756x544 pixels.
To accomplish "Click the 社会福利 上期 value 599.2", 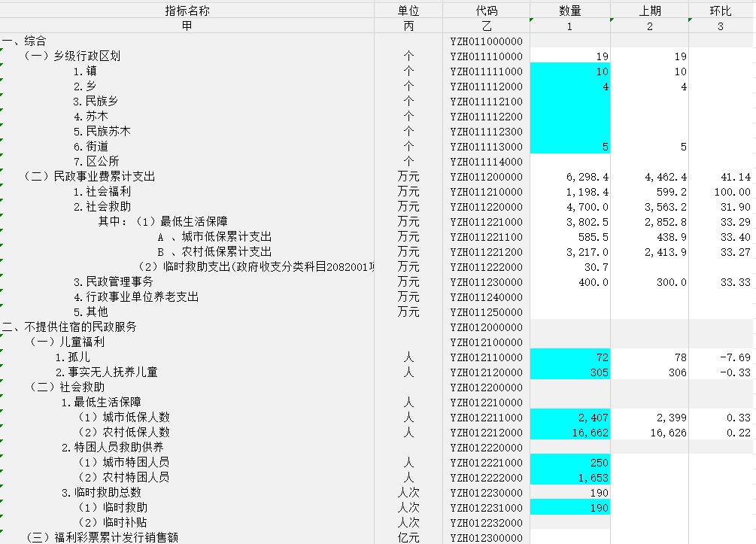I will (649, 192).
